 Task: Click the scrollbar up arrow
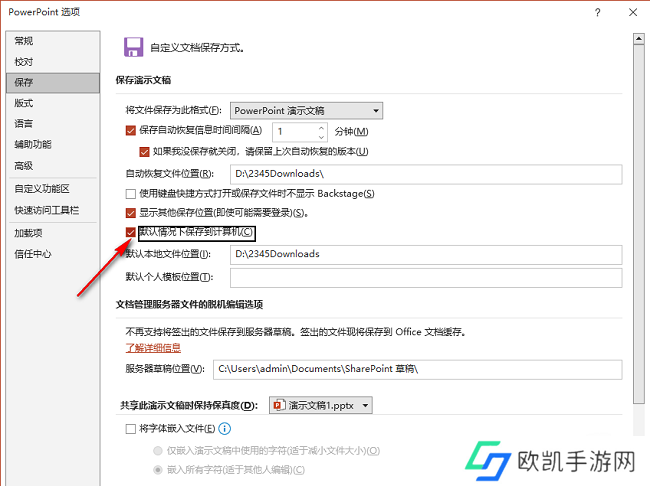pos(638,39)
